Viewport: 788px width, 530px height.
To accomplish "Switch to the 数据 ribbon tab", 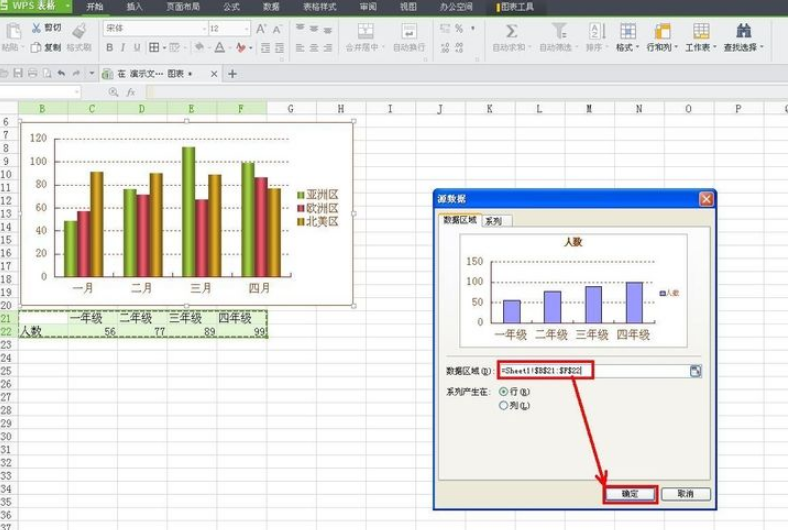I will coord(271,7).
